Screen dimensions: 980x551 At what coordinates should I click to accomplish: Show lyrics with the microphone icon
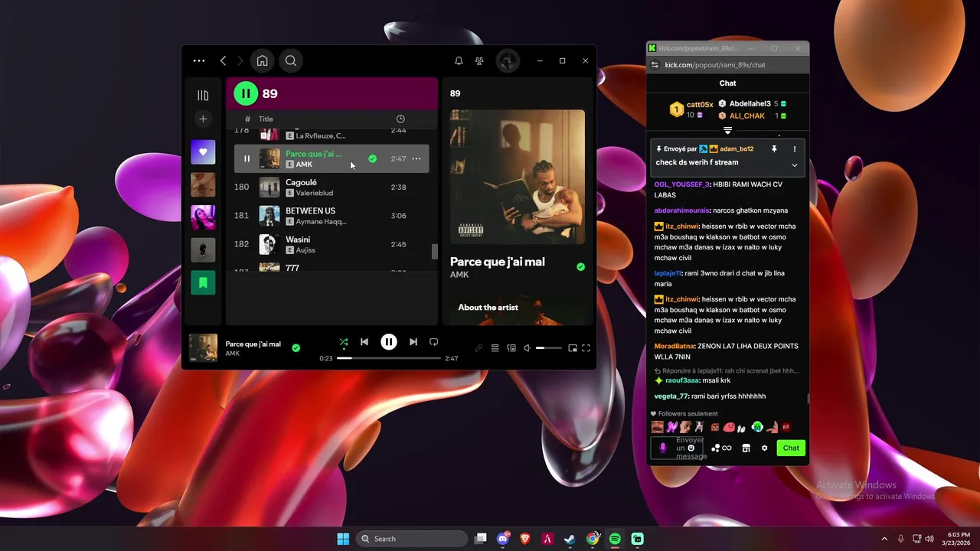(479, 348)
